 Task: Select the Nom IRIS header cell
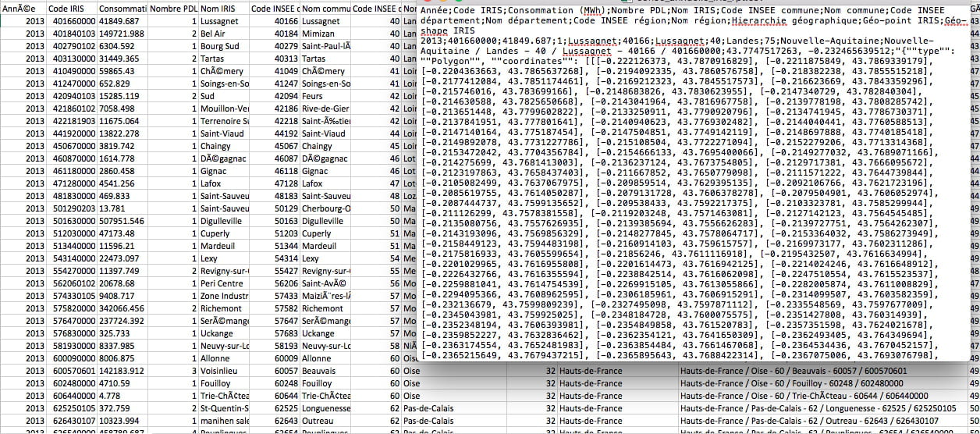pyautogui.click(x=224, y=8)
